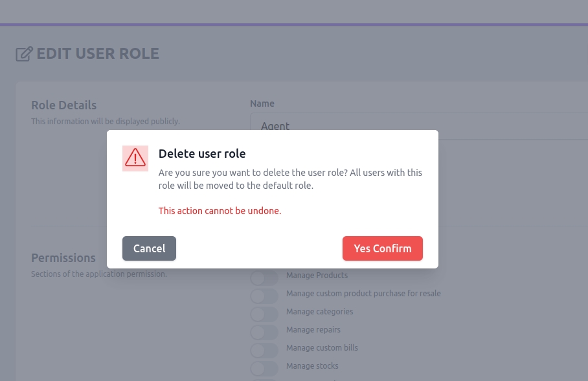Confirm deletion with Yes Confirm button

[x=382, y=248]
